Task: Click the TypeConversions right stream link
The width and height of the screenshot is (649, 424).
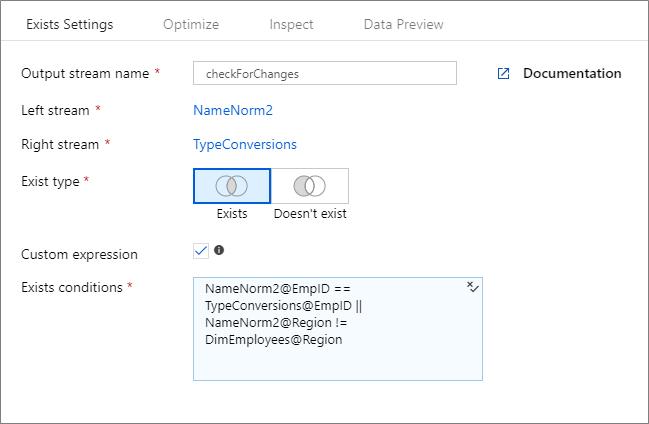Action: (x=245, y=144)
